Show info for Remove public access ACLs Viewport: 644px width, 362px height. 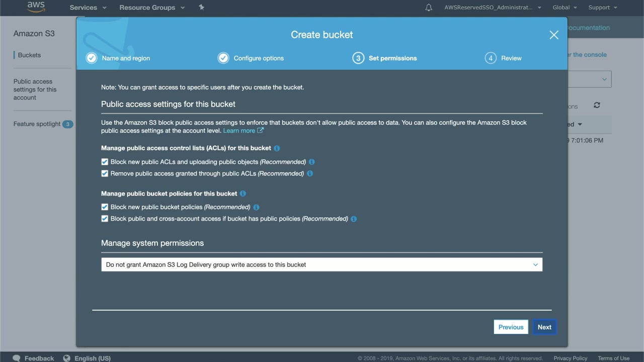point(310,173)
